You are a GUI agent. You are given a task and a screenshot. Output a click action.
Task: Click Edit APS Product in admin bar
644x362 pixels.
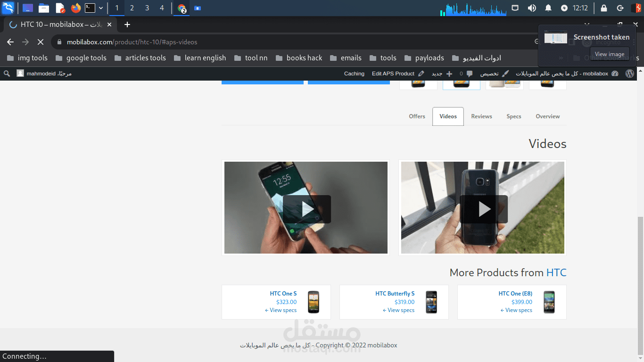[398, 74]
